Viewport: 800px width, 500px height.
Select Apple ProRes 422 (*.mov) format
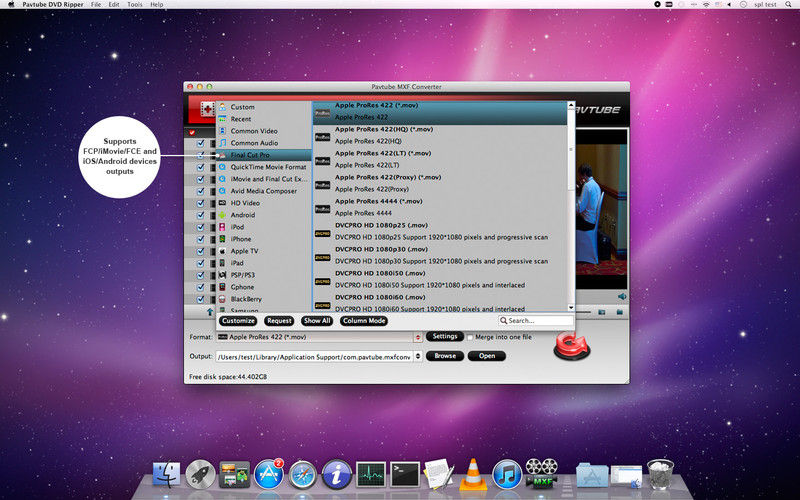[440, 112]
